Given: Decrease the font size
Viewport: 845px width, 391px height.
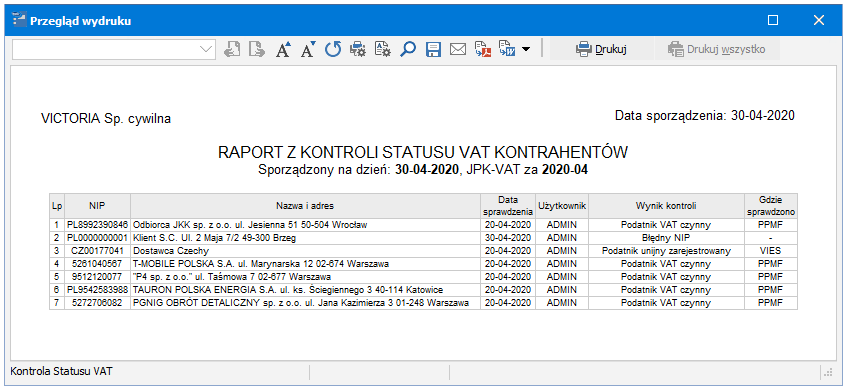Looking at the screenshot, I should (308, 50).
